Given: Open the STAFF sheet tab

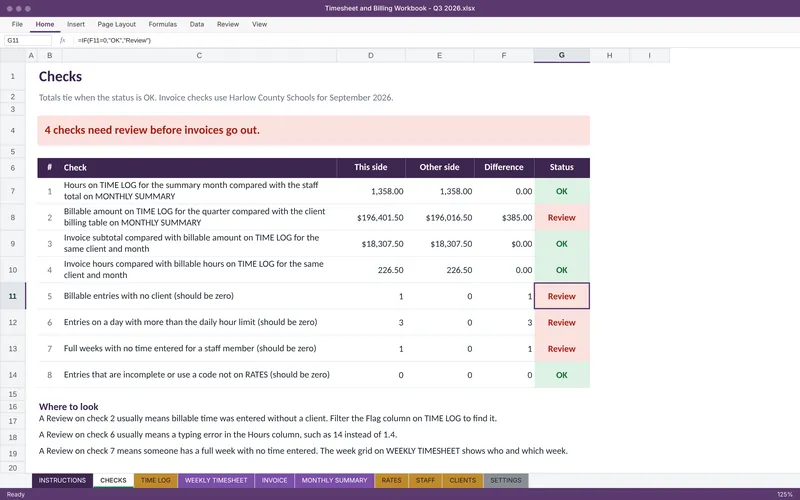Looking at the screenshot, I should point(425,480).
